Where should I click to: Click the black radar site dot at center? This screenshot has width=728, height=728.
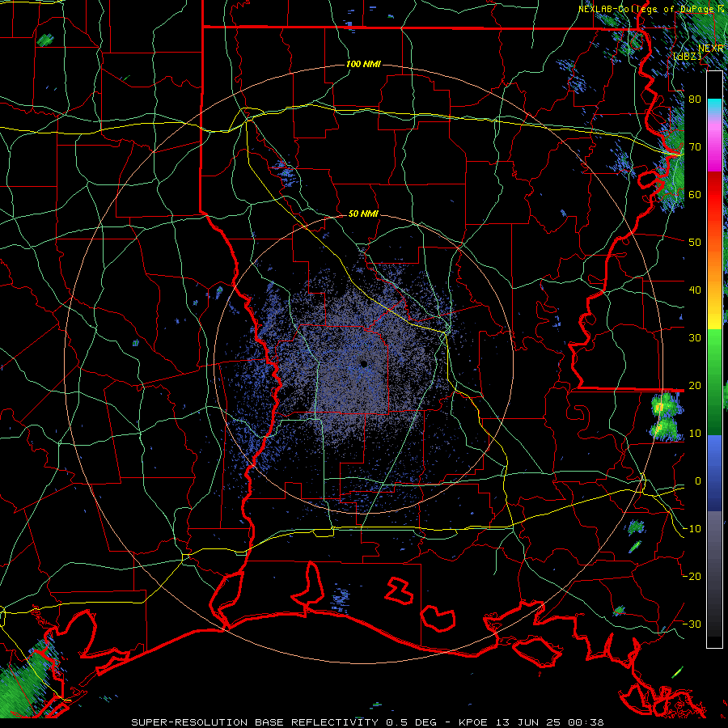pyautogui.click(x=363, y=363)
